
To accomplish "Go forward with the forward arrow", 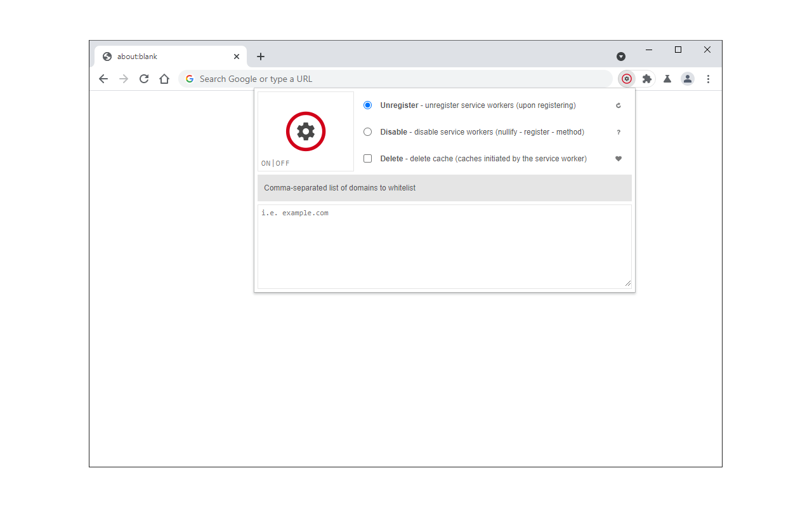I will click(x=124, y=79).
